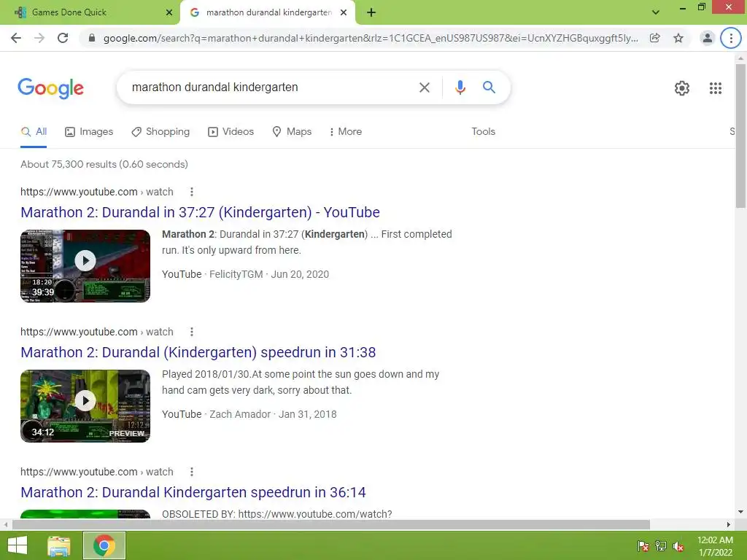
Task: Clear the search query with X
Action: (424, 87)
